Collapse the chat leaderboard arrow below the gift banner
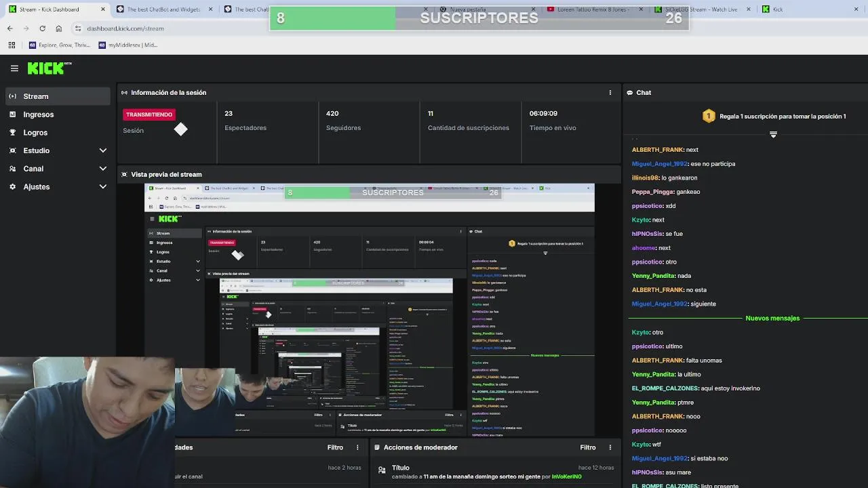Image resolution: width=868 pixels, height=488 pixels. pos(773,134)
